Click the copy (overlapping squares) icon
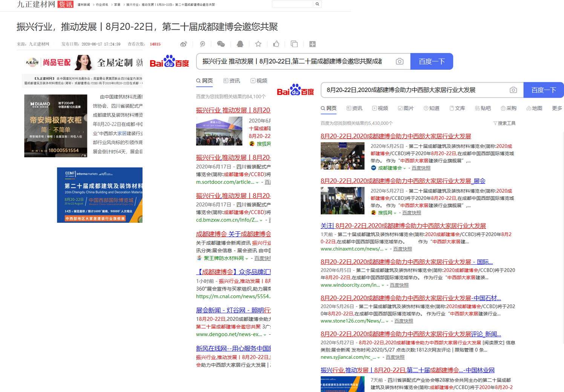The image size is (564, 392). tap(294, 44)
